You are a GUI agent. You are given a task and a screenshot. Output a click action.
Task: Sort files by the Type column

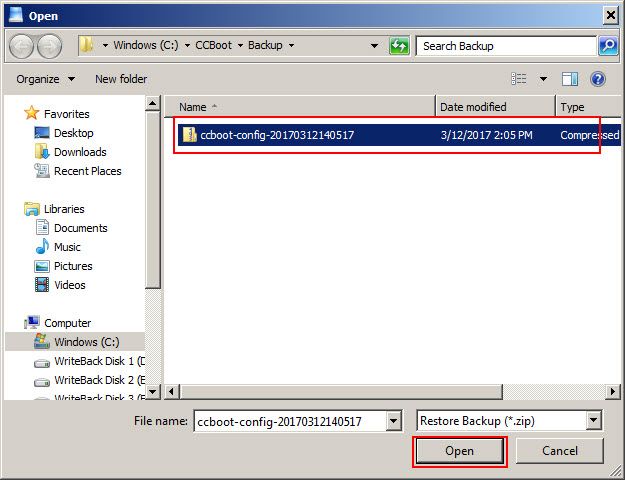point(589,106)
